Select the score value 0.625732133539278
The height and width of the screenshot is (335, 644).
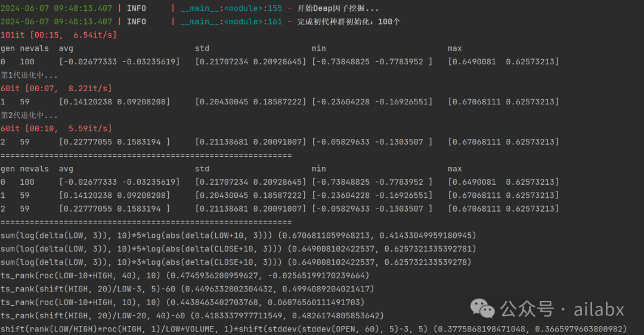(425, 262)
